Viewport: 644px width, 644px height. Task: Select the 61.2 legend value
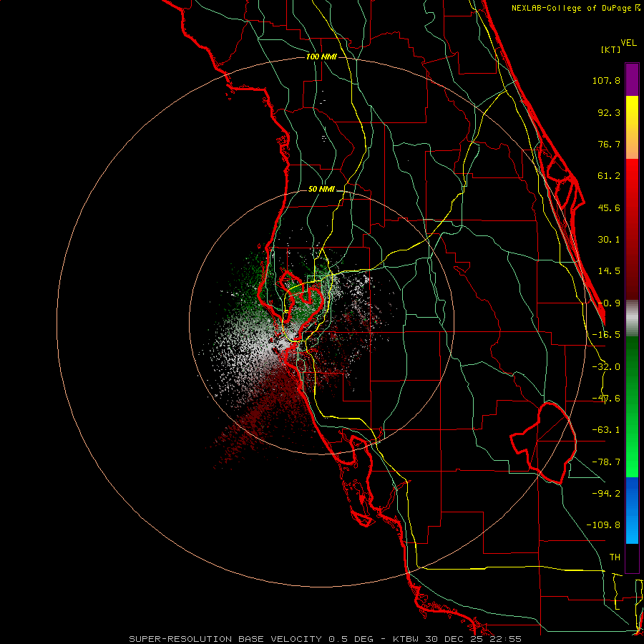(x=609, y=176)
